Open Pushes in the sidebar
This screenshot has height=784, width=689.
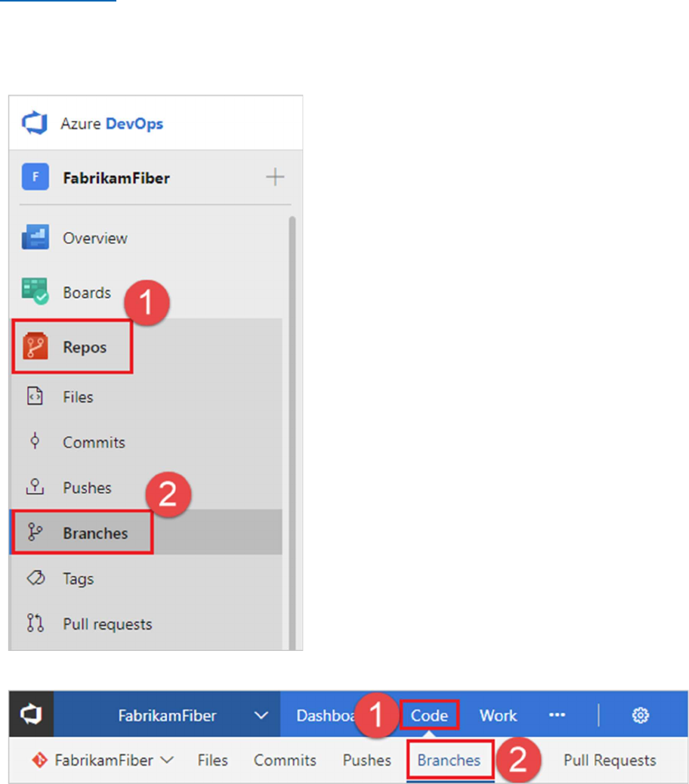pyautogui.click(x=87, y=488)
